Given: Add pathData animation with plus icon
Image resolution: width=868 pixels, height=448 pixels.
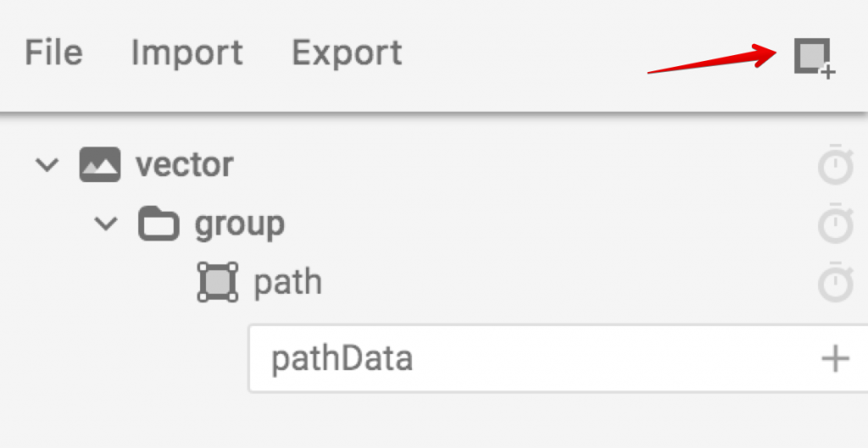Looking at the screenshot, I should point(835,358).
